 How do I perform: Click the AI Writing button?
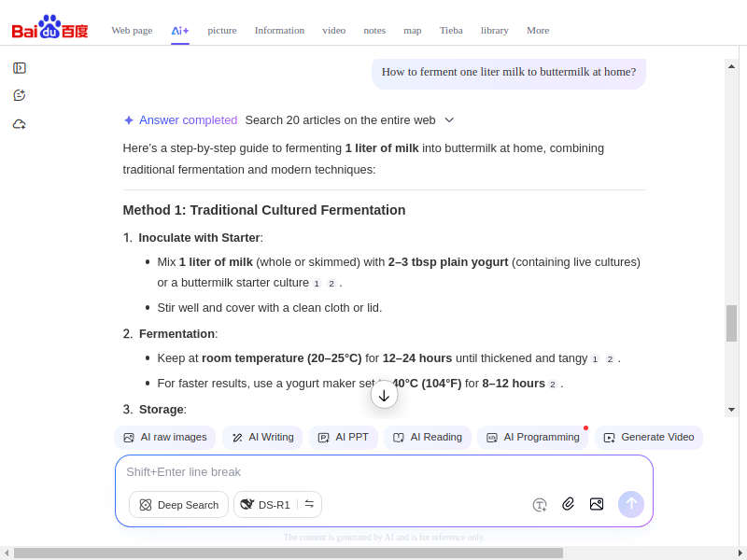click(262, 437)
